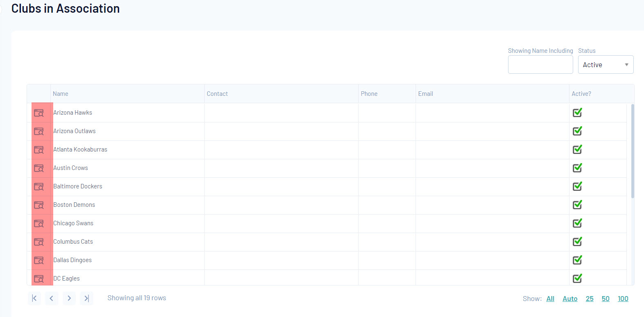Open the view icon for DC Eagles
The width and height of the screenshot is (644, 317).
39,279
